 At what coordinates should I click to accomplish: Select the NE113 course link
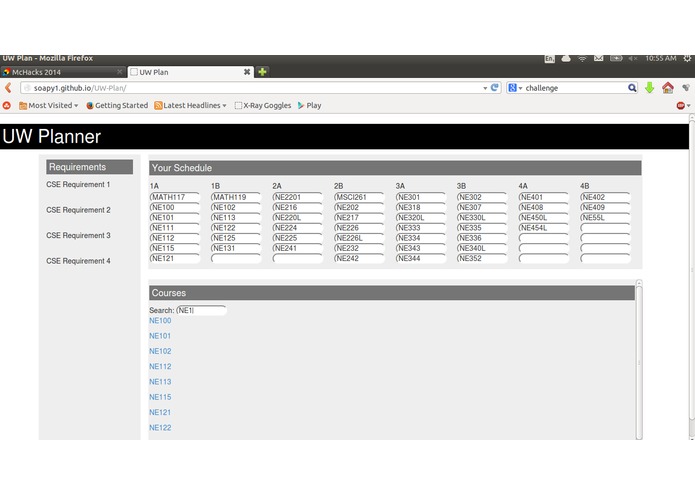[160, 381]
